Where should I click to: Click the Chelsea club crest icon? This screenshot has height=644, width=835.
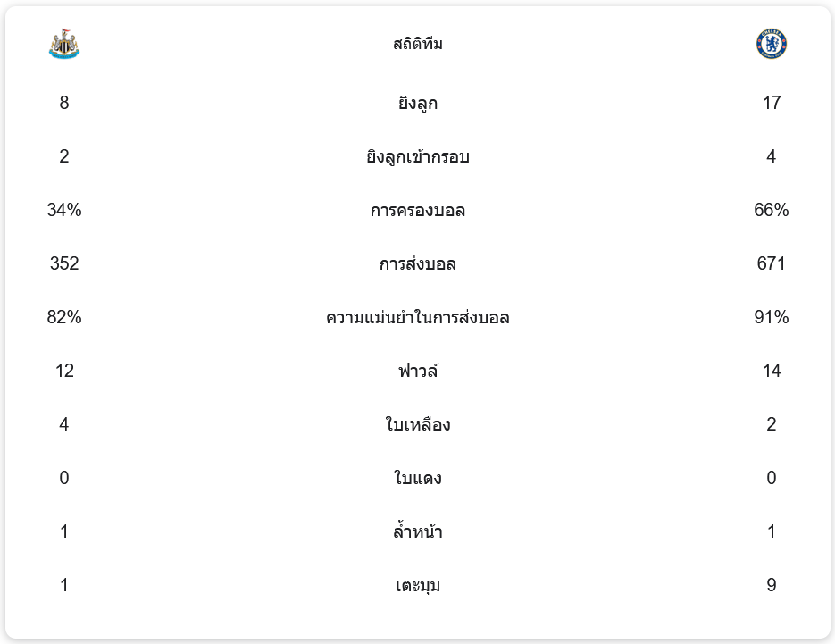point(771,44)
